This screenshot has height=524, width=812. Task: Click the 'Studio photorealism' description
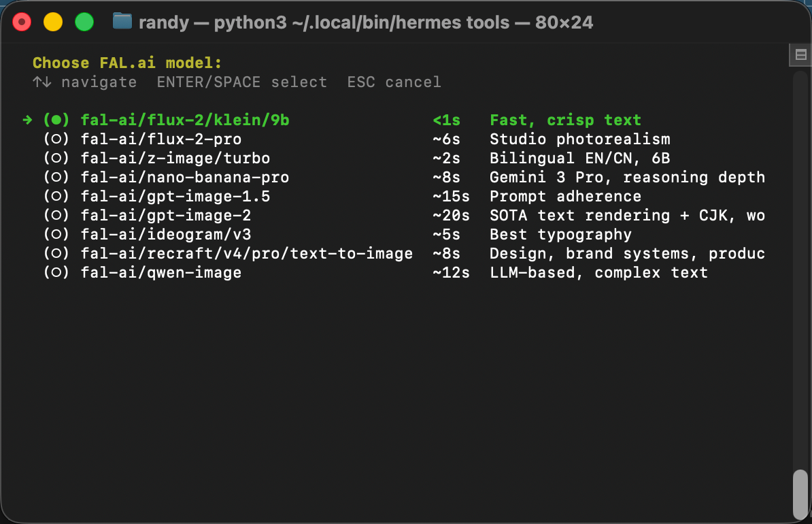(580, 140)
